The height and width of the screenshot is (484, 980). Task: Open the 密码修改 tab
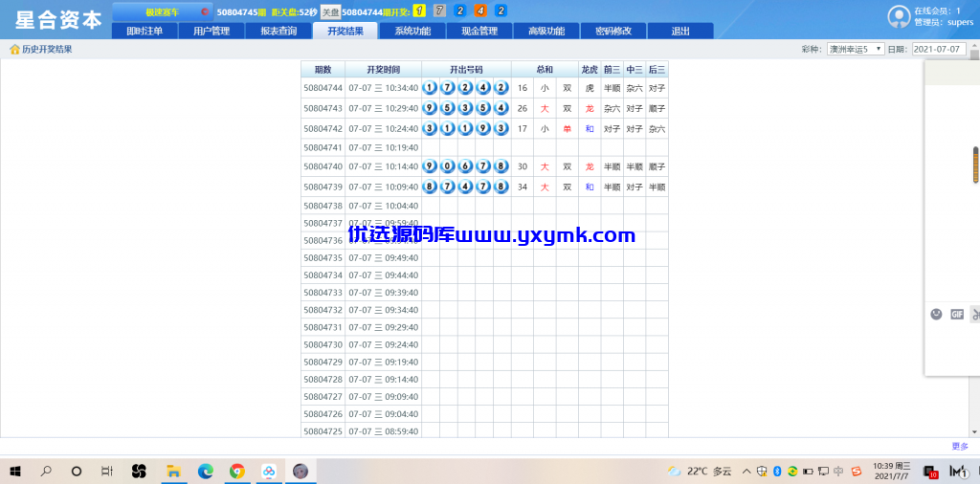[613, 32]
